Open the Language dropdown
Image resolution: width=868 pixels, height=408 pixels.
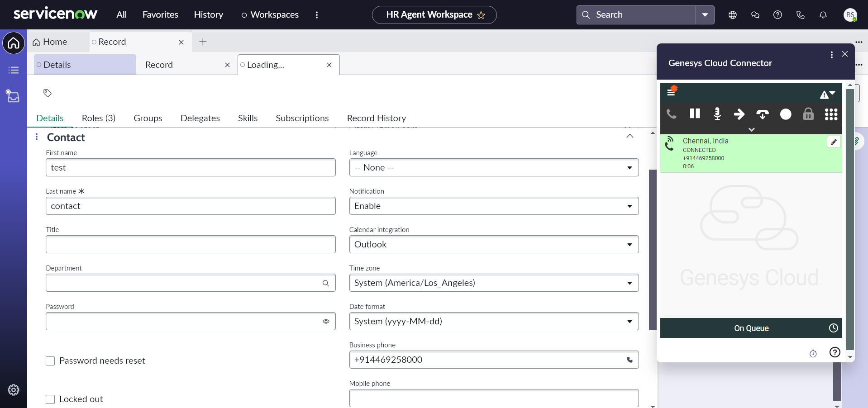494,167
